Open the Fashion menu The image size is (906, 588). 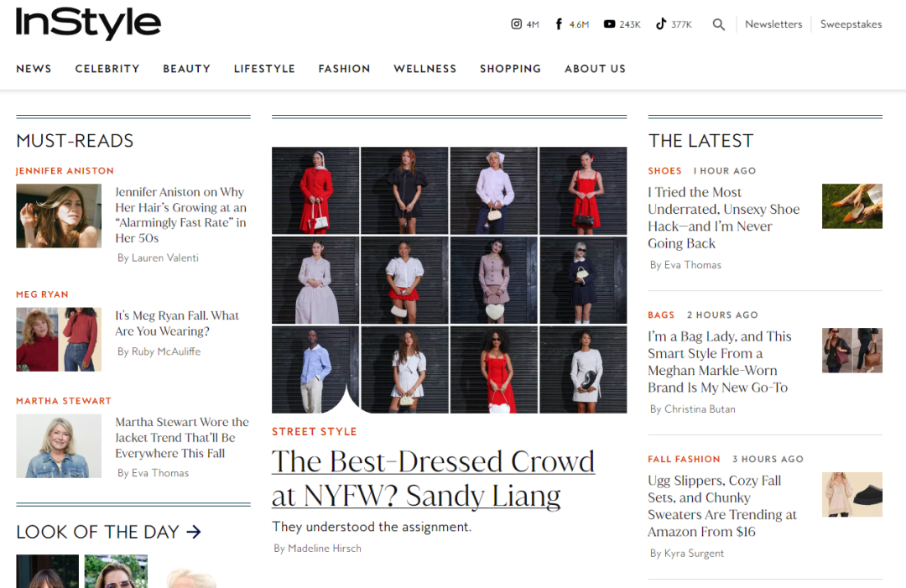pyautogui.click(x=345, y=69)
